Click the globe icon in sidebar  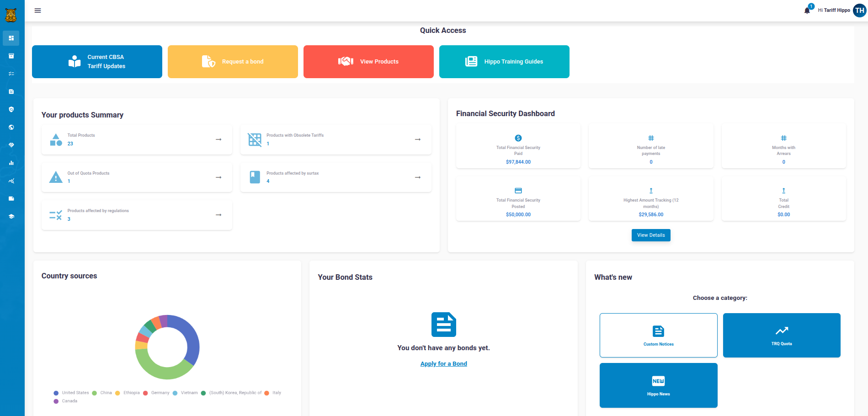(11, 127)
